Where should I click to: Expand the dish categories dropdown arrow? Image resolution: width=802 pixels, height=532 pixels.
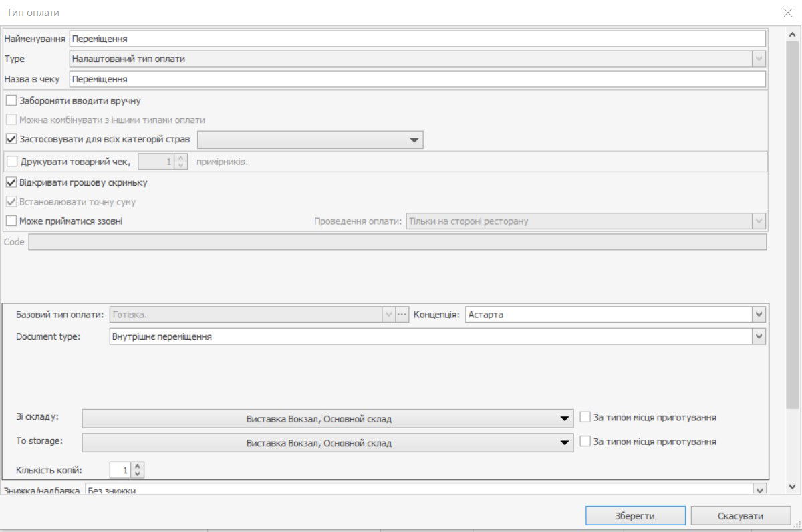point(414,140)
